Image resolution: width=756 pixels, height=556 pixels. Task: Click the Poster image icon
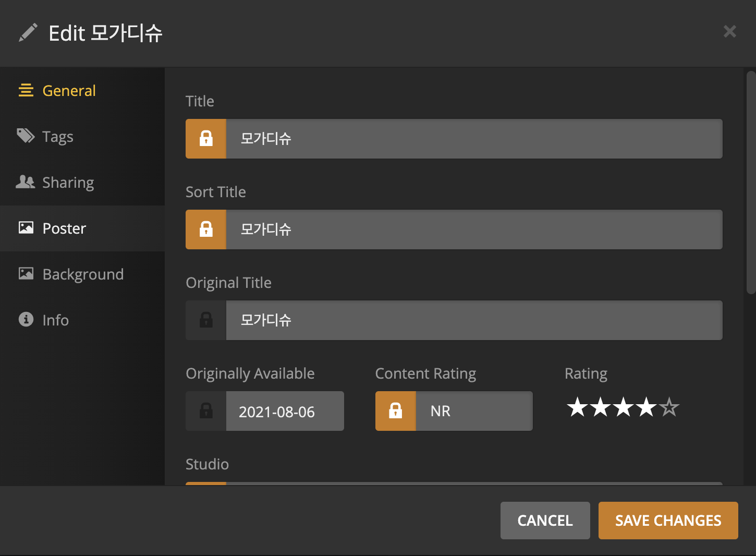point(26,228)
